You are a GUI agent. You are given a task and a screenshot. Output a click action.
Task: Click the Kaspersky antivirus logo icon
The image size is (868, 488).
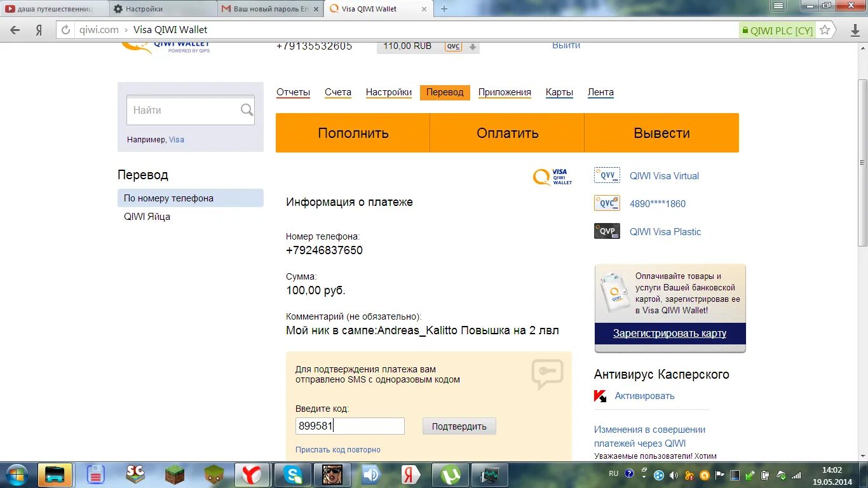[x=600, y=396]
